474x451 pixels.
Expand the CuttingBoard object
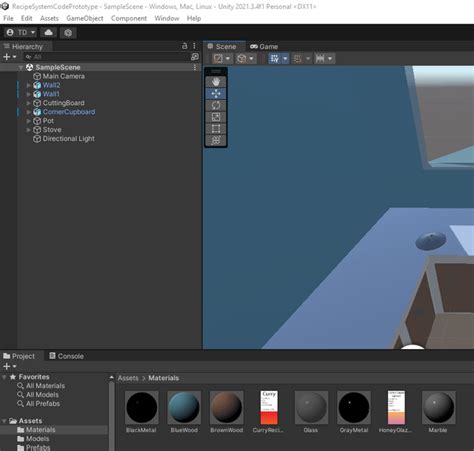[x=29, y=103]
